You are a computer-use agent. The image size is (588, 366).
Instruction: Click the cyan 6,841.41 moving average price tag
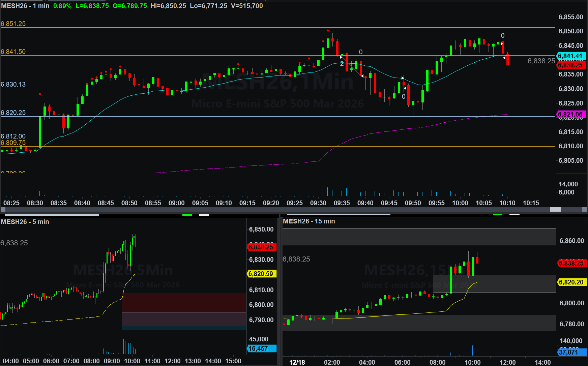[x=571, y=56]
